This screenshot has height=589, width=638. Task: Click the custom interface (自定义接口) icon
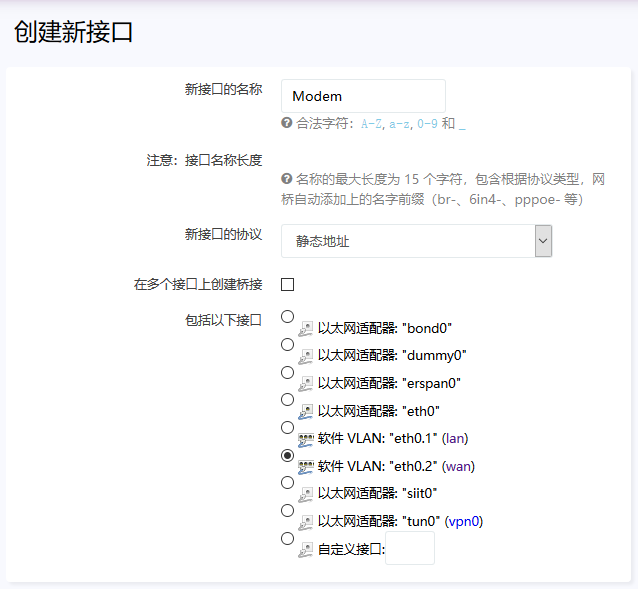[x=306, y=550]
